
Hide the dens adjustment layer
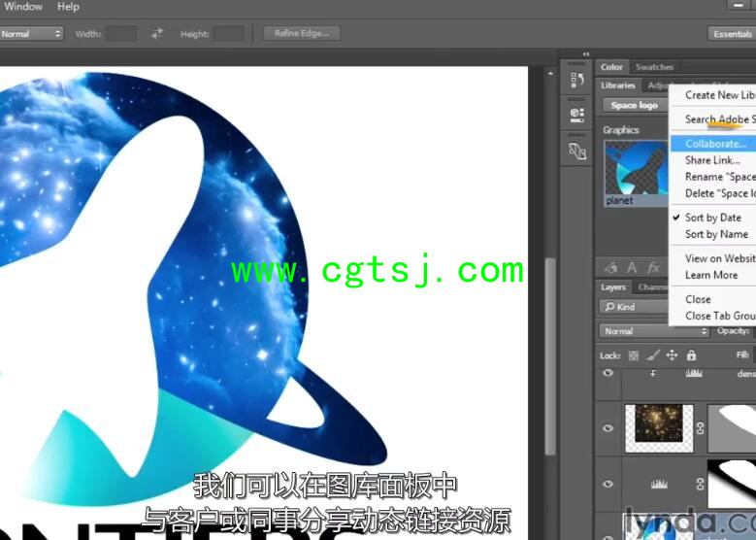coord(608,373)
